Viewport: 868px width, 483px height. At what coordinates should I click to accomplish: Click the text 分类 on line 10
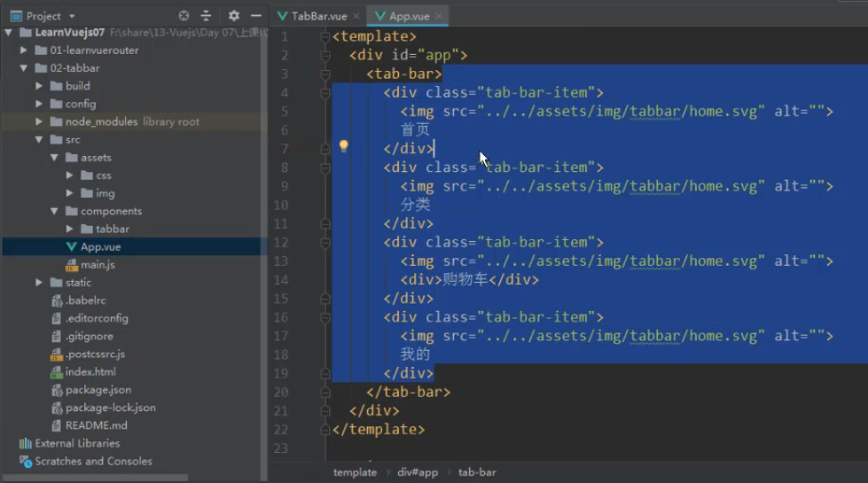point(415,205)
